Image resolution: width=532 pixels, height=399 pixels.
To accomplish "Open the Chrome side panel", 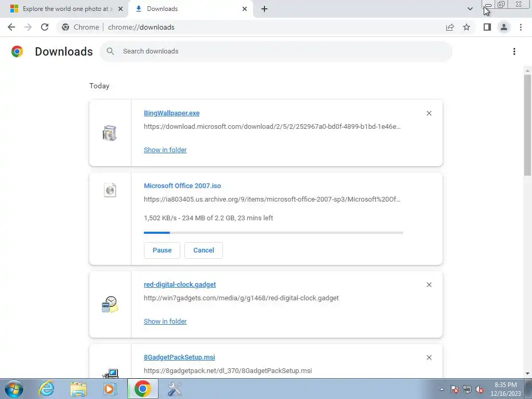I will coord(487,27).
